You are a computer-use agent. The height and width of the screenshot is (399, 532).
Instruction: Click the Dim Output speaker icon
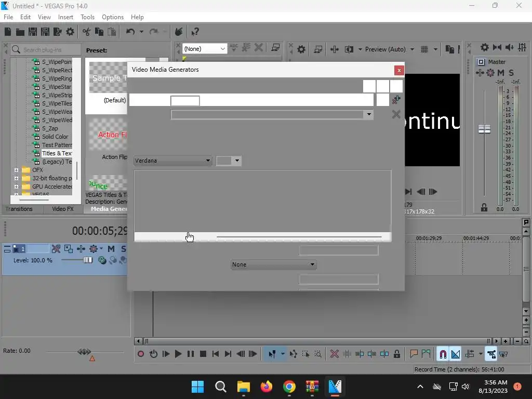510,47
